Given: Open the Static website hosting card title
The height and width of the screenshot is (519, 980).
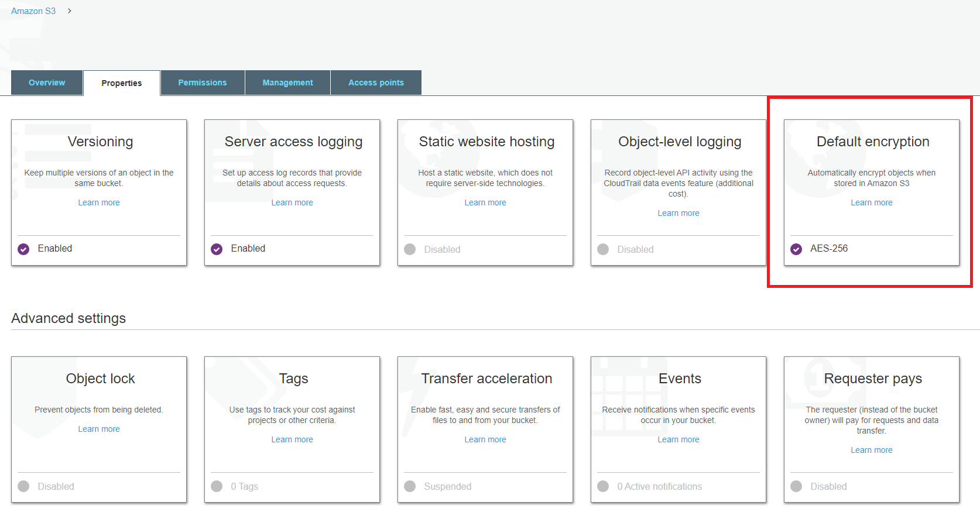Looking at the screenshot, I should pos(486,142).
